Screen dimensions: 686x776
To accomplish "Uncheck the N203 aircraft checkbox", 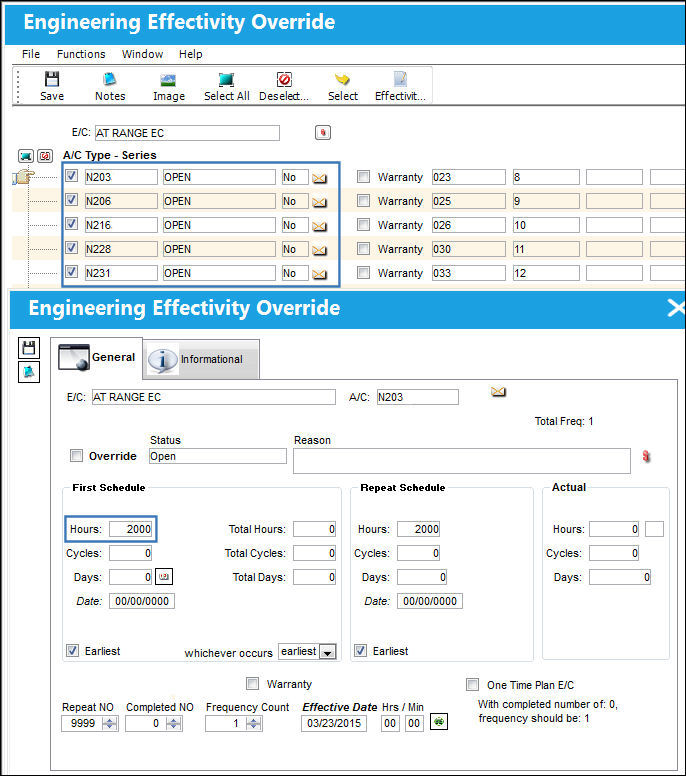I will [x=71, y=176].
